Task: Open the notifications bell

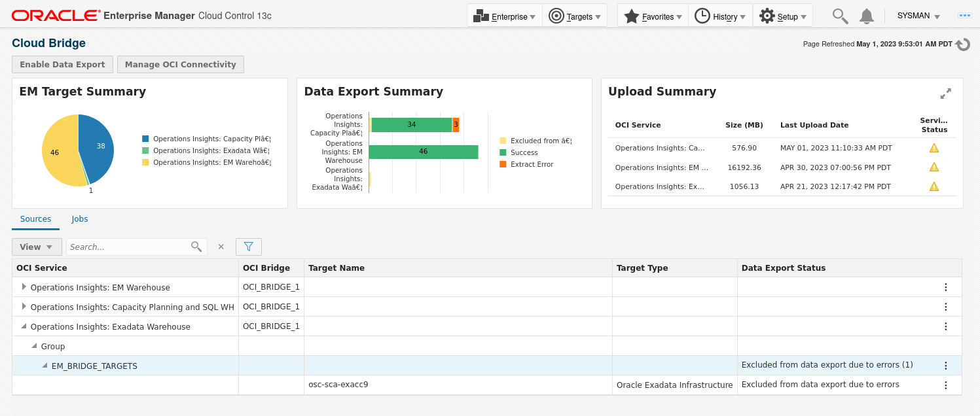Action: coord(867,16)
